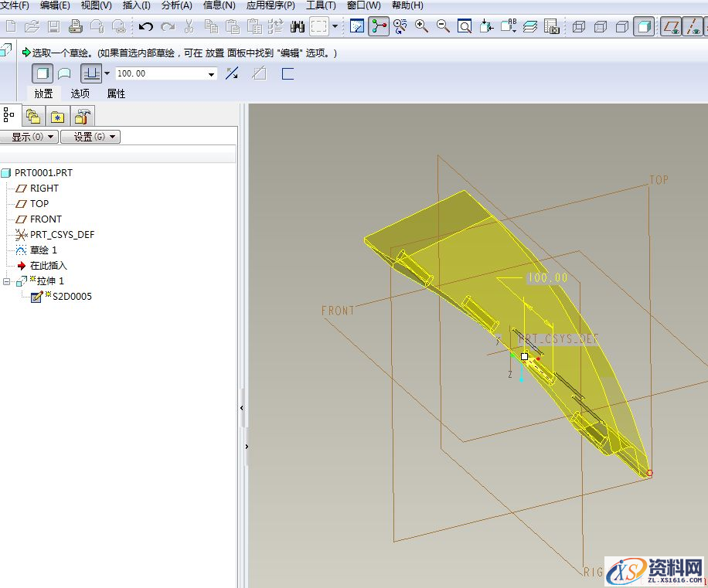708x588 pixels.
Task: Select the FRONT plane in model tree
Action: [x=46, y=219]
